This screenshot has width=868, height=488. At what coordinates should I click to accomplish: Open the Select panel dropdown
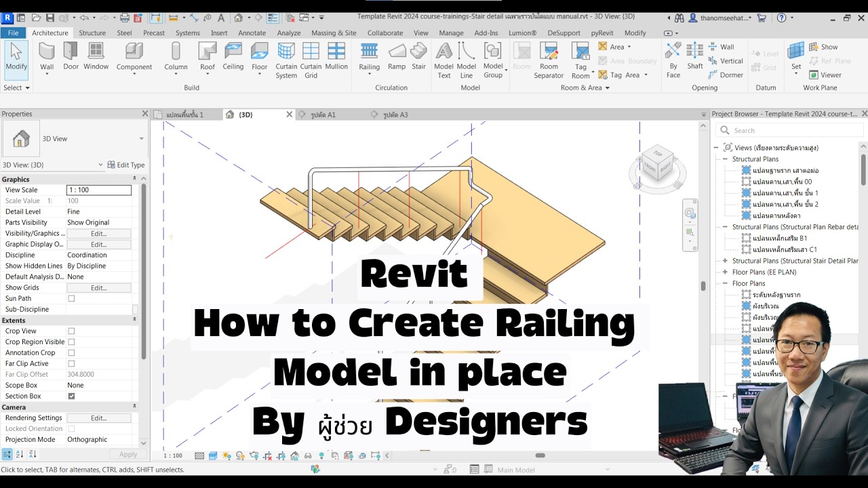point(16,87)
